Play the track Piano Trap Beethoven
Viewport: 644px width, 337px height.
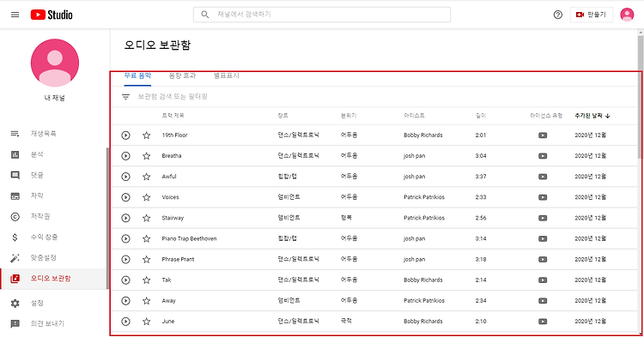[125, 238]
